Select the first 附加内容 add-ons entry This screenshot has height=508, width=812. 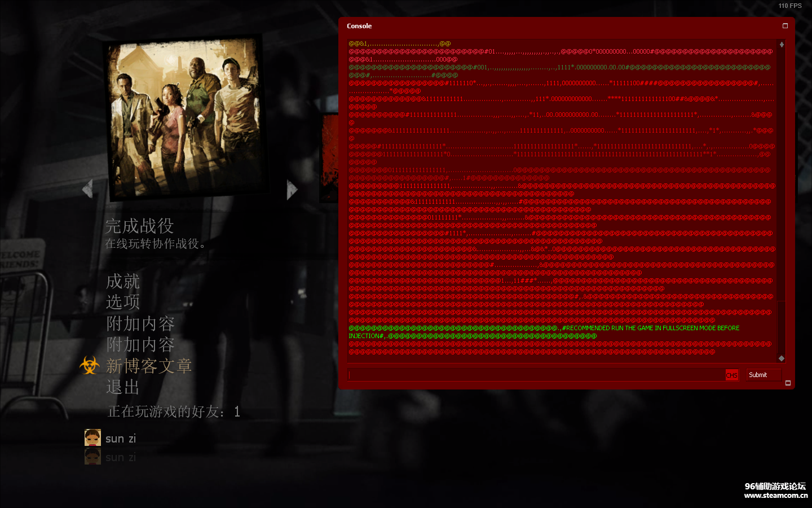pos(140,323)
